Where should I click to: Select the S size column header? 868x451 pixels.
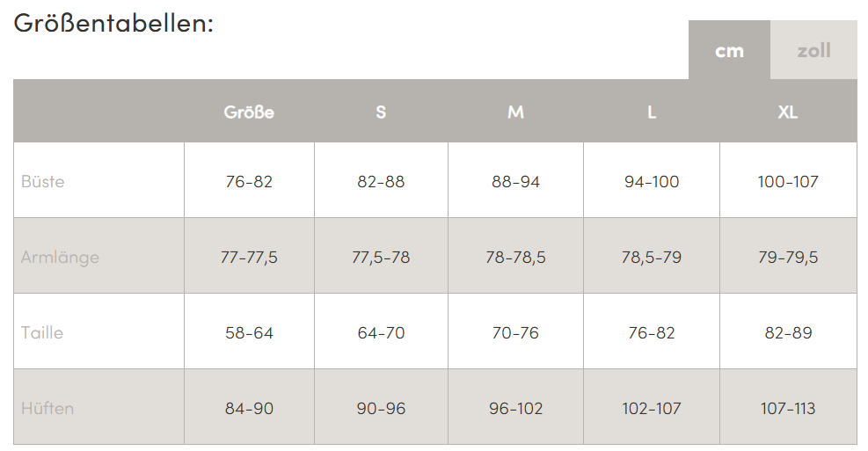coord(381,113)
